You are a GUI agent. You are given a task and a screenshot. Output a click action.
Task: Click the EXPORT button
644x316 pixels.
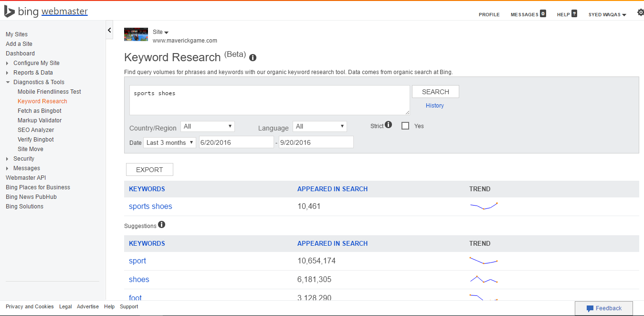149,170
